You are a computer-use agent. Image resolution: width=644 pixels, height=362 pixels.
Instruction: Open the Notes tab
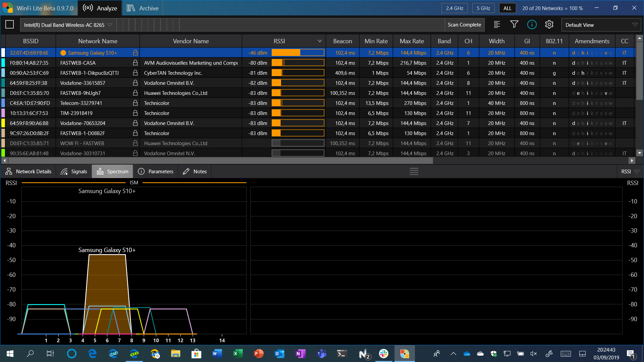195,172
